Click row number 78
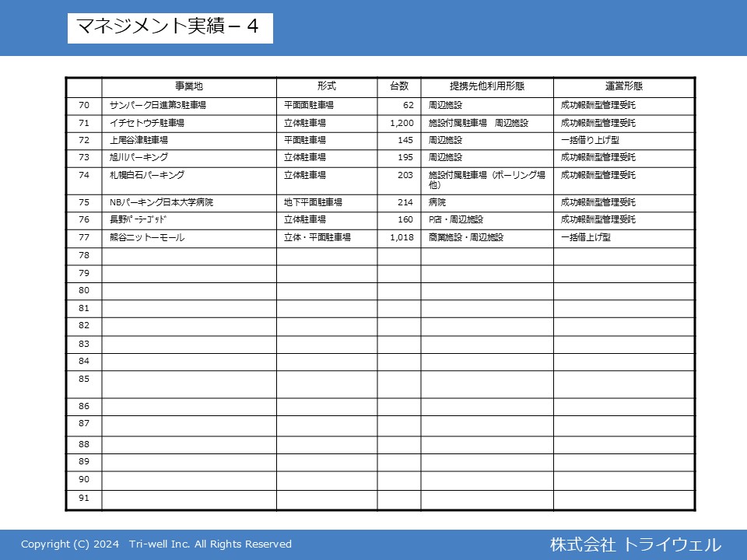This screenshot has height=560, width=747. [x=84, y=255]
